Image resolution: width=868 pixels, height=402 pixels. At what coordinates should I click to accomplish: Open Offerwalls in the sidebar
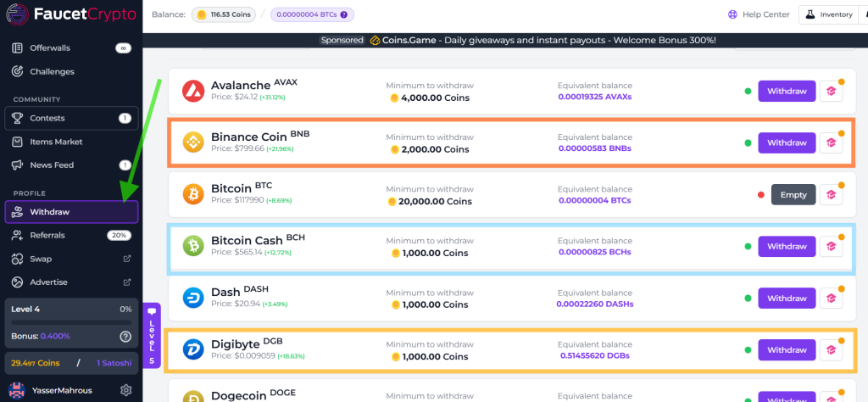tap(71, 48)
